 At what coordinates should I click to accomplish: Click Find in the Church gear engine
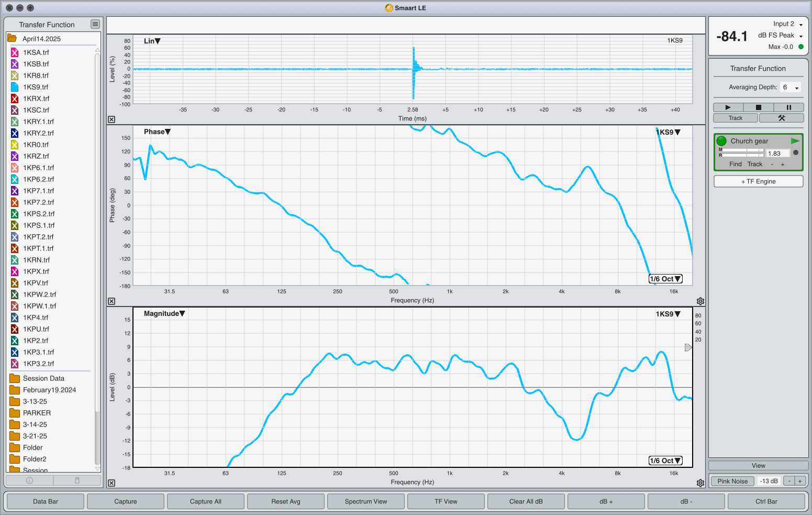[736, 164]
